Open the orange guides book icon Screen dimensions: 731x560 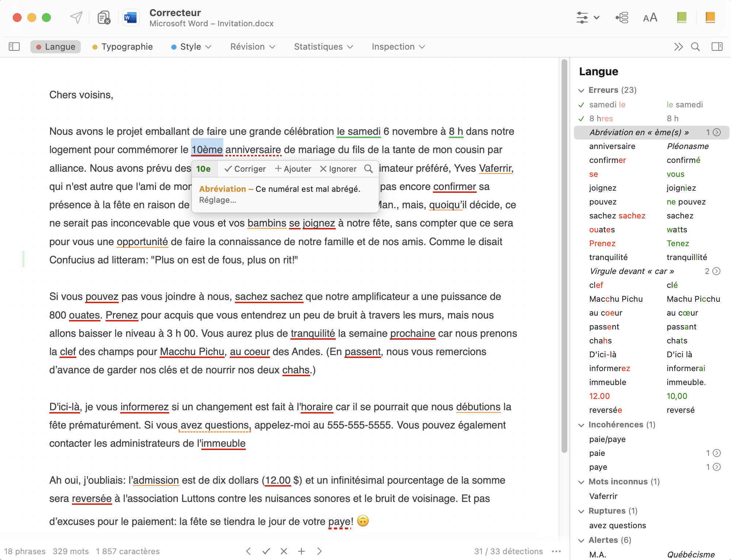pos(710,17)
